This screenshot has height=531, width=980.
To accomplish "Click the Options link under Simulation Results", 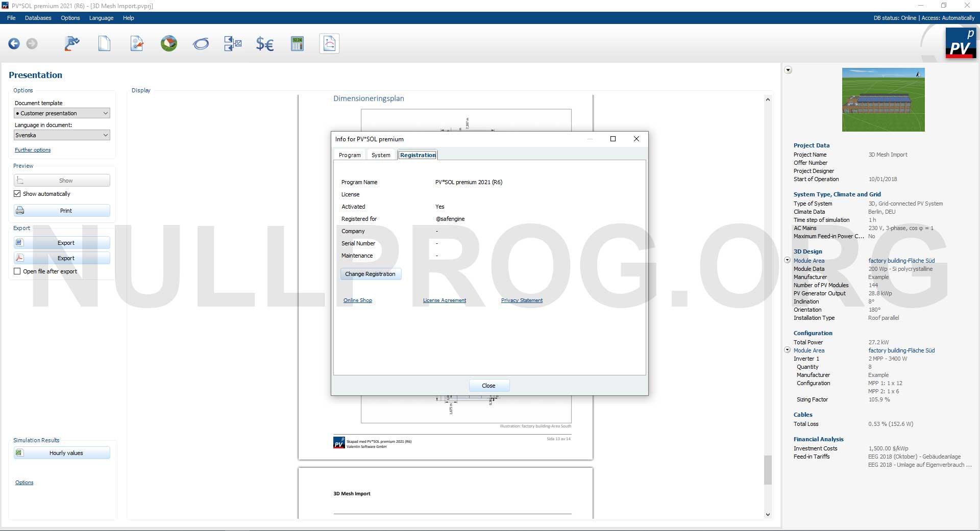I will click(x=24, y=483).
